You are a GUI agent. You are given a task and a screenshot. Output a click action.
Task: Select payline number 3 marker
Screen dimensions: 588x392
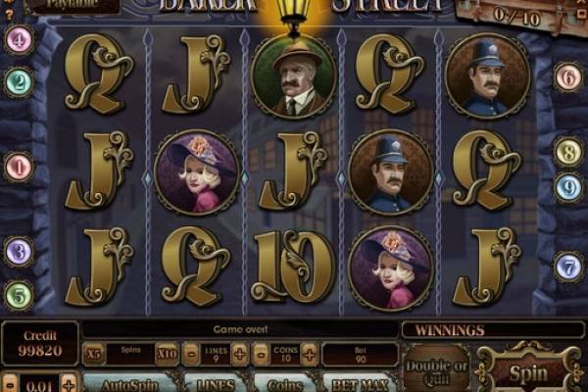pos(19,251)
